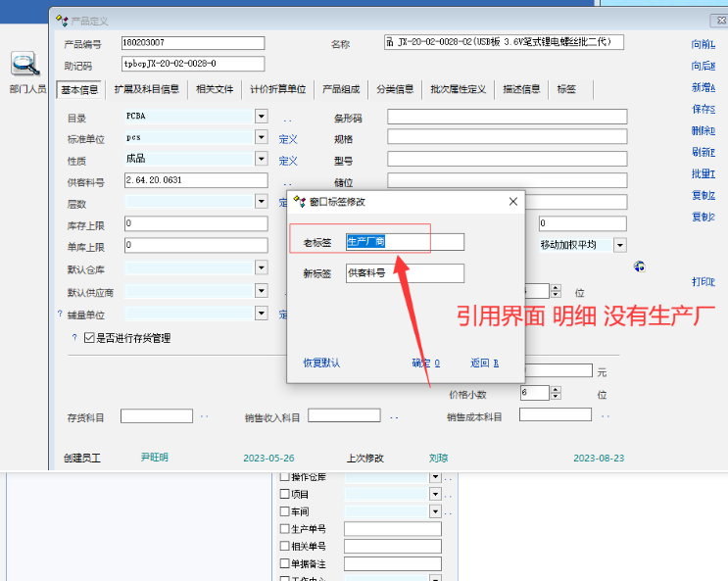
Task: Click the help question mark beside 辅量单位
Action: pyautogui.click(x=60, y=315)
